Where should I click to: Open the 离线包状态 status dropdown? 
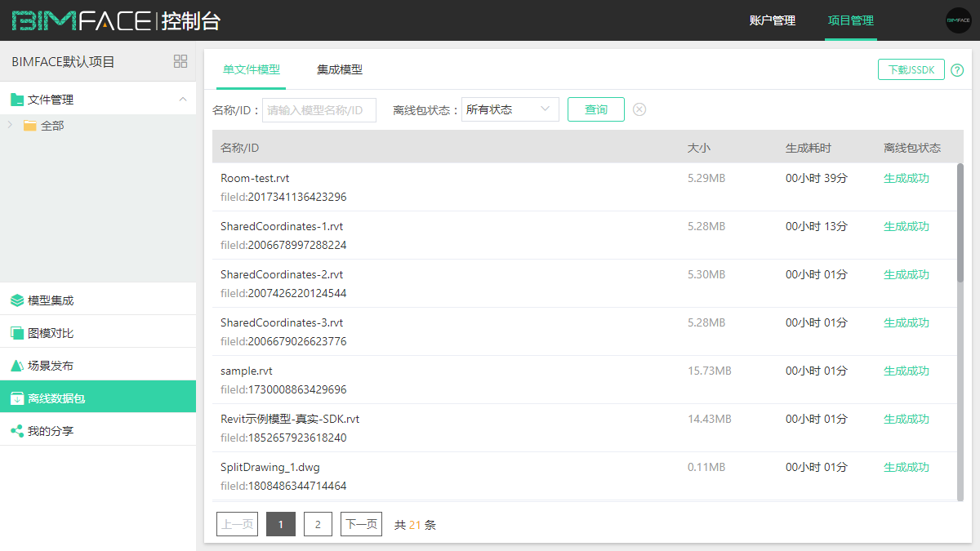510,109
